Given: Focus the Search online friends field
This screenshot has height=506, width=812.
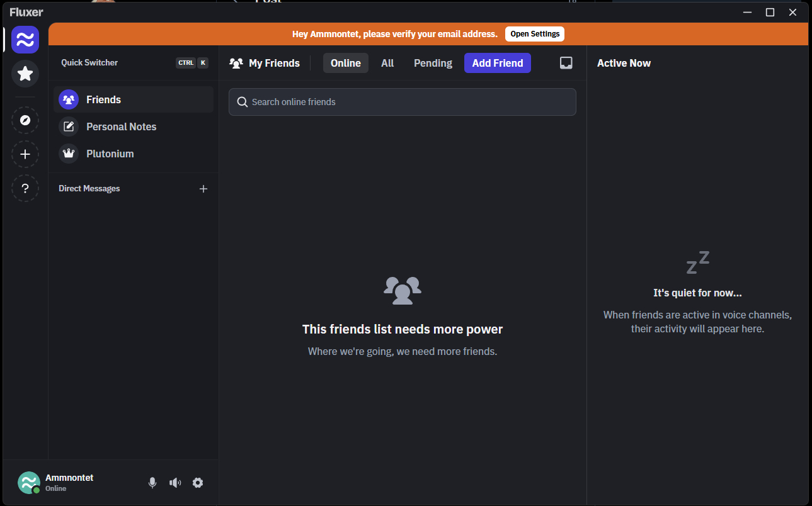Looking at the screenshot, I should pyautogui.click(x=403, y=102).
